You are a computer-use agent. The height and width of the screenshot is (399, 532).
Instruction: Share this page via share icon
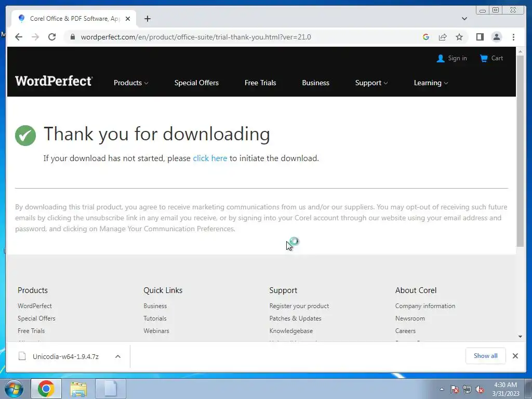tap(443, 37)
